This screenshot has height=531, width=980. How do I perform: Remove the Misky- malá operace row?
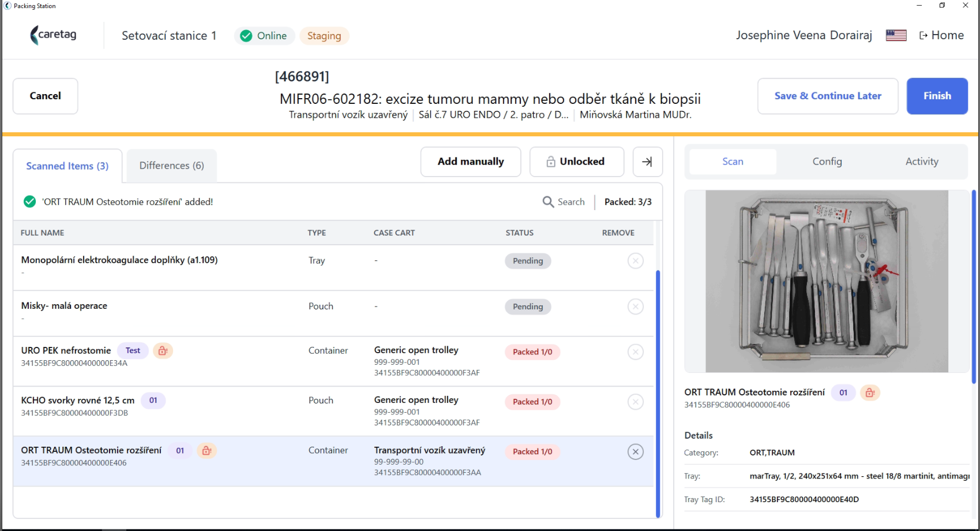635,306
